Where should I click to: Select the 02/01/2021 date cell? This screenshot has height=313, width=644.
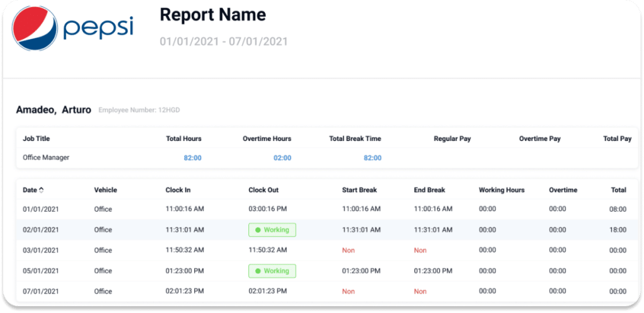(x=41, y=230)
